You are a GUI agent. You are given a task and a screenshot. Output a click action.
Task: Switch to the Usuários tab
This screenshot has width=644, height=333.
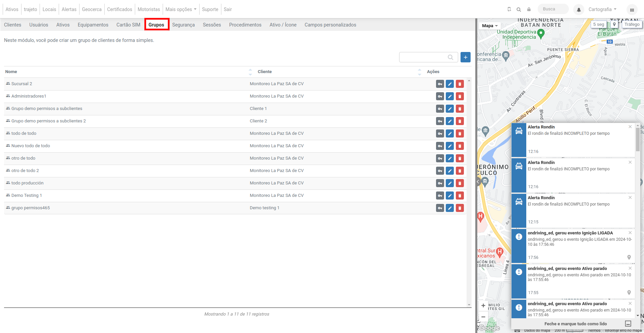click(39, 25)
